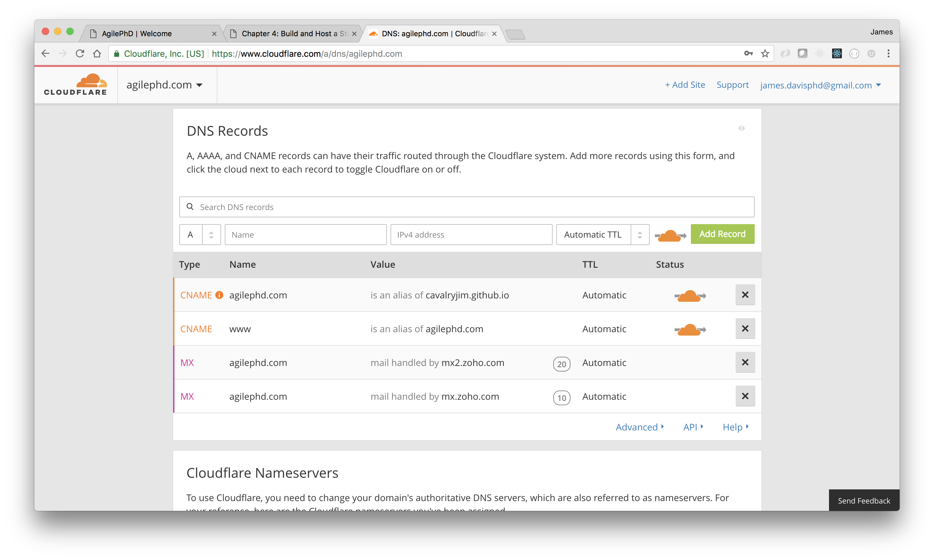Open the browser home page icon
The width and height of the screenshot is (934, 560).
(97, 54)
